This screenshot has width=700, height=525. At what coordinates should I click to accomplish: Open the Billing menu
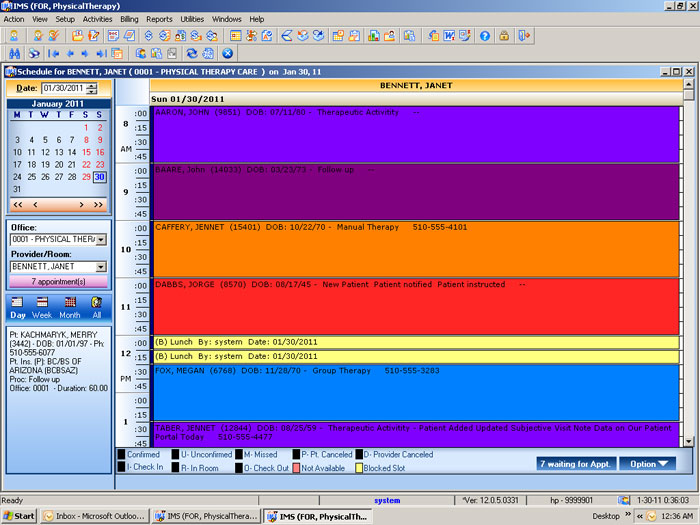click(129, 19)
